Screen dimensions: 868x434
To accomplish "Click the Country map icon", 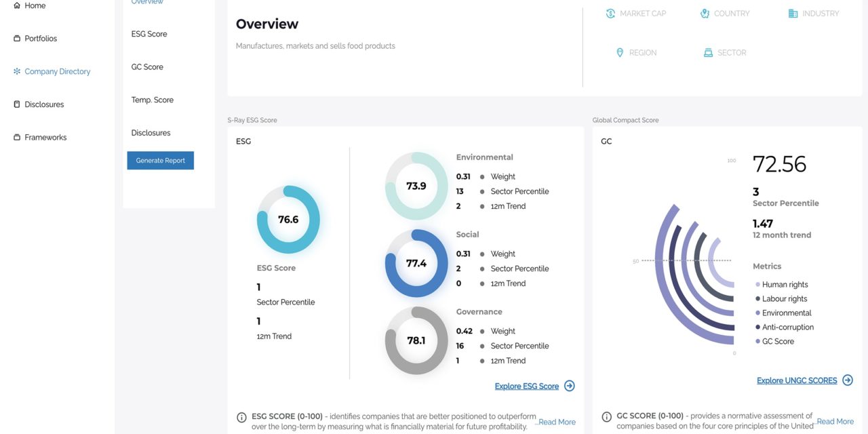I will point(705,14).
